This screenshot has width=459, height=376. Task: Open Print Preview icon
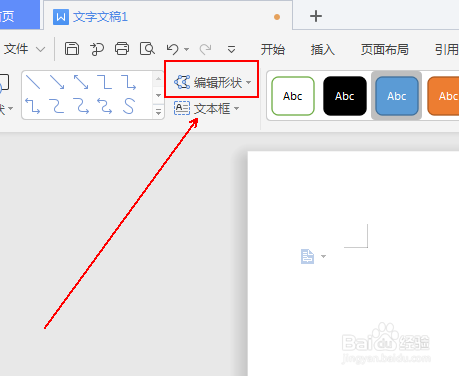coord(147,49)
